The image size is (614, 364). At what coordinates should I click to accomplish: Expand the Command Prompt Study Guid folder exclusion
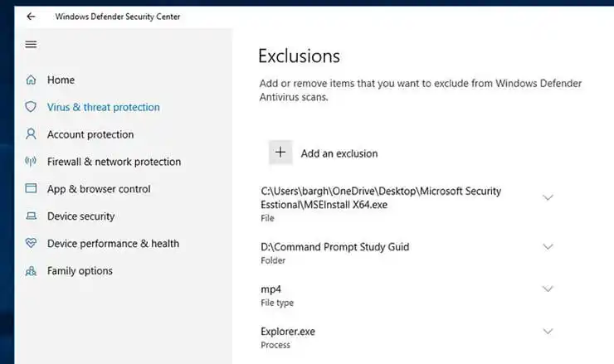coord(548,247)
